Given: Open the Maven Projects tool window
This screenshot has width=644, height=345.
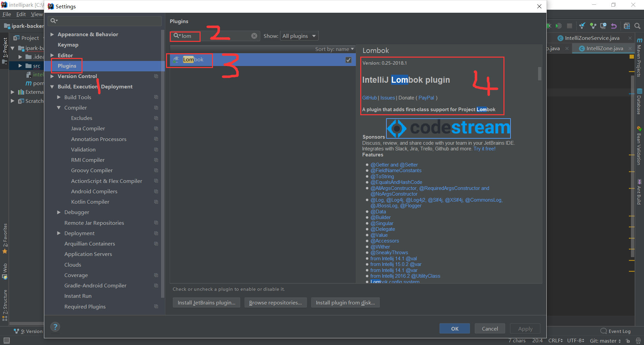Looking at the screenshot, I should click(x=639, y=58).
